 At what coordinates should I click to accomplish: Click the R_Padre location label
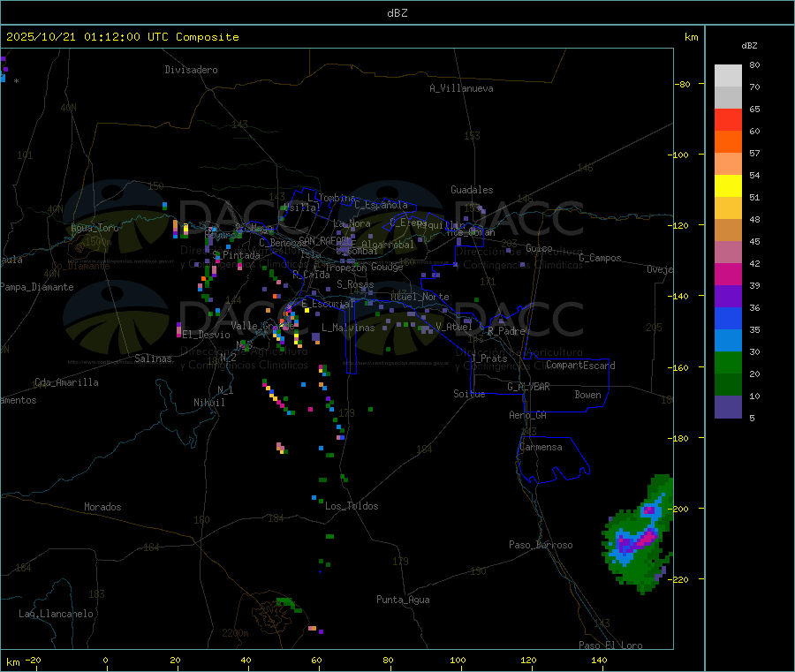506,331
